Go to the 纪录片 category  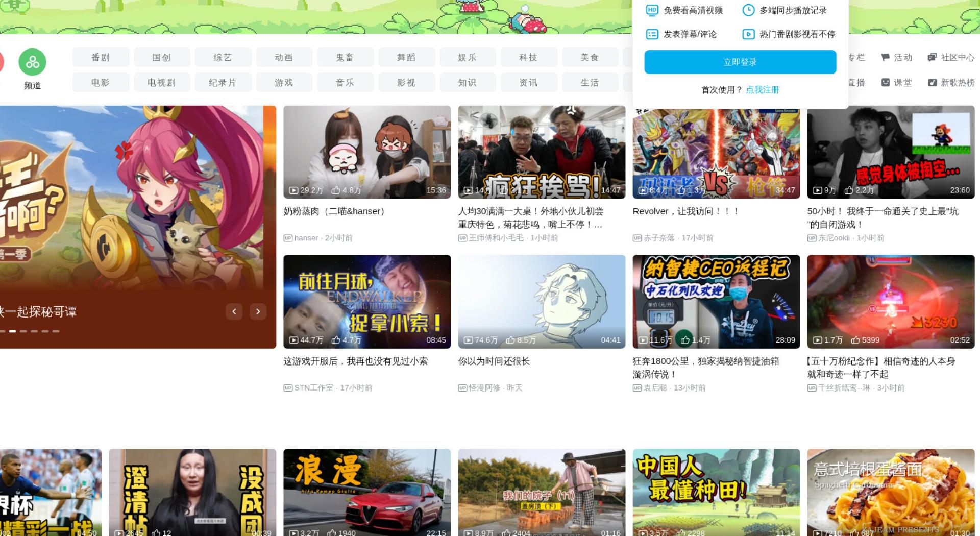(x=223, y=82)
